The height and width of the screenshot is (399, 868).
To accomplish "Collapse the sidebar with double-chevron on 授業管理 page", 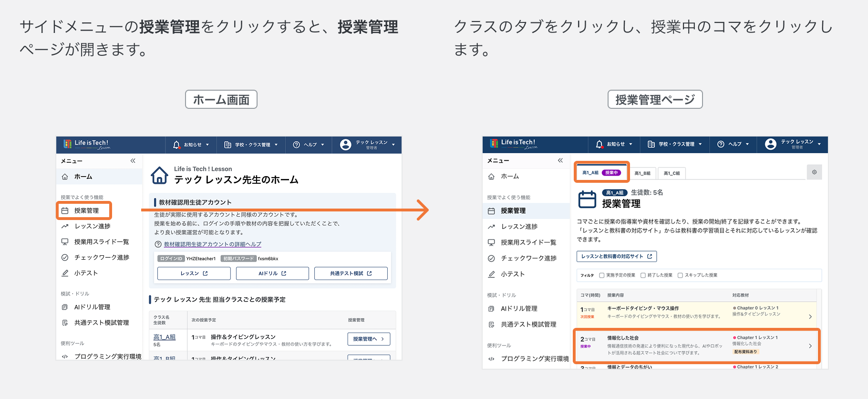I will [x=560, y=160].
